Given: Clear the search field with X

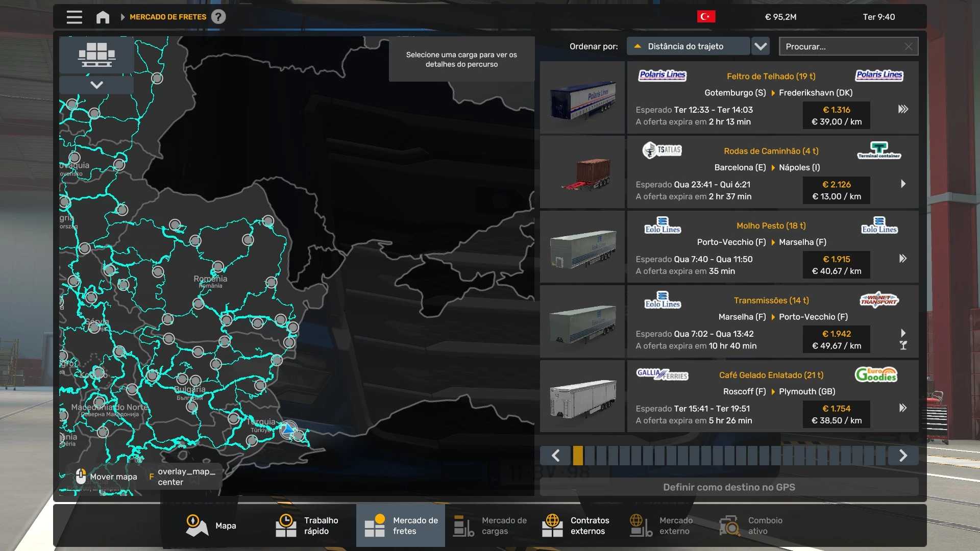Looking at the screenshot, I should [x=908, y=46].
